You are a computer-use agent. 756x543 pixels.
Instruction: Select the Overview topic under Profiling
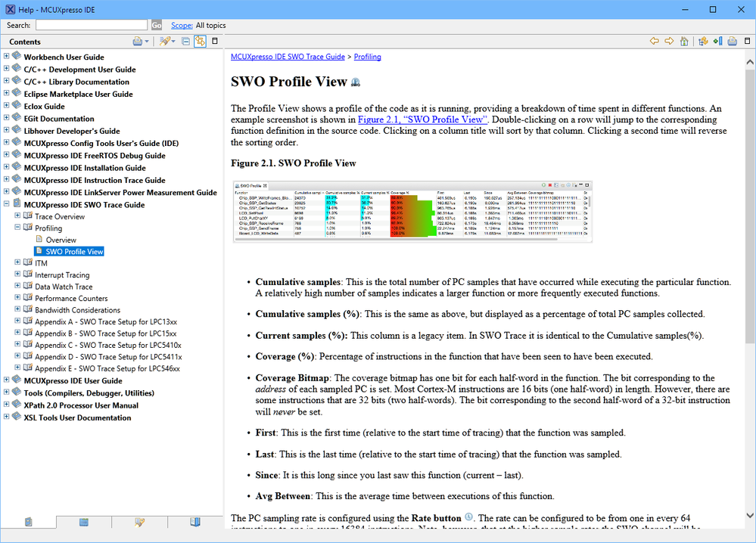tap(61, 240)
